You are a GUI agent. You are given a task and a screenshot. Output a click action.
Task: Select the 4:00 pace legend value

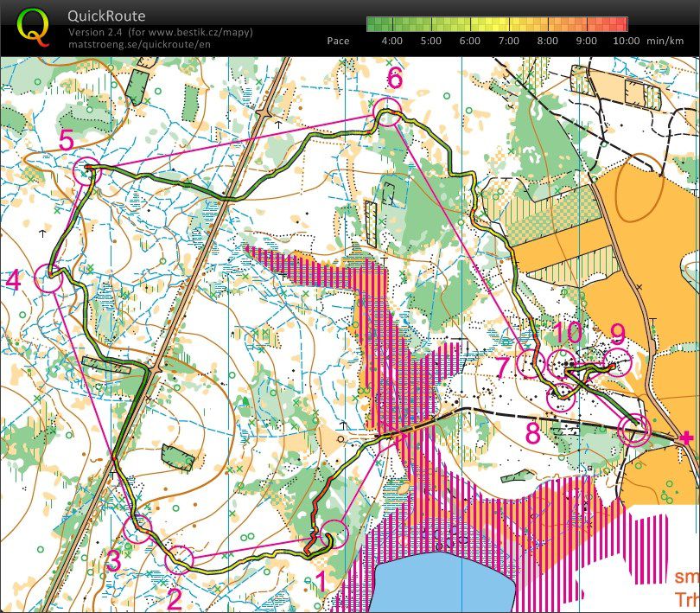pos(392,41)
